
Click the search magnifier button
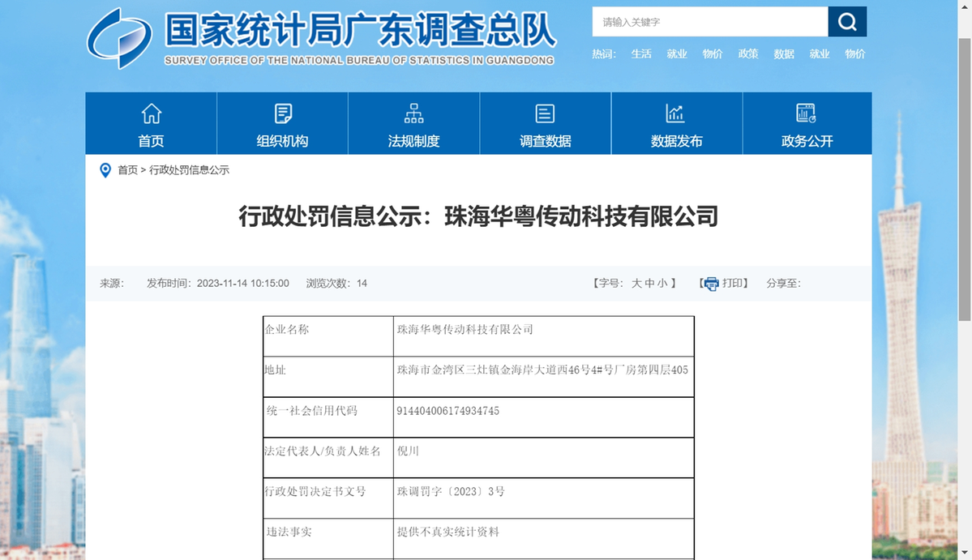[847, 22]
